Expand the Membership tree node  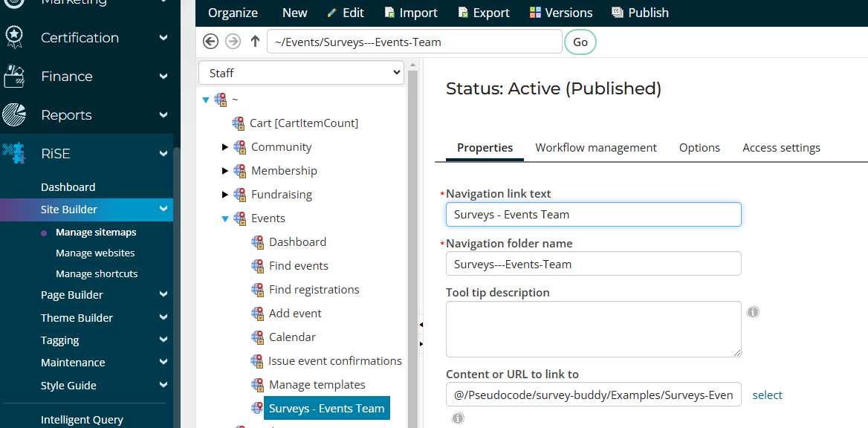point(224,171)
